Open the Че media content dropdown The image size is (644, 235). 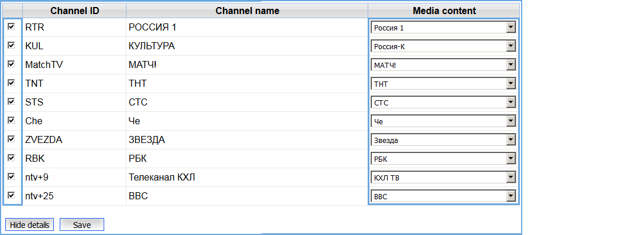(443, 122)
